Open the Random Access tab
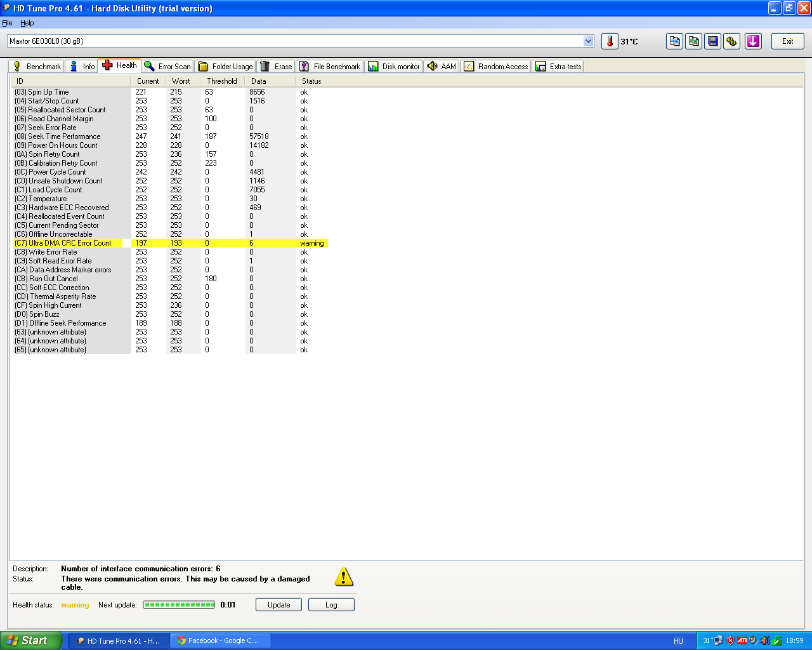The height and width of the screenshot is (650, 812). coord(496,66)
